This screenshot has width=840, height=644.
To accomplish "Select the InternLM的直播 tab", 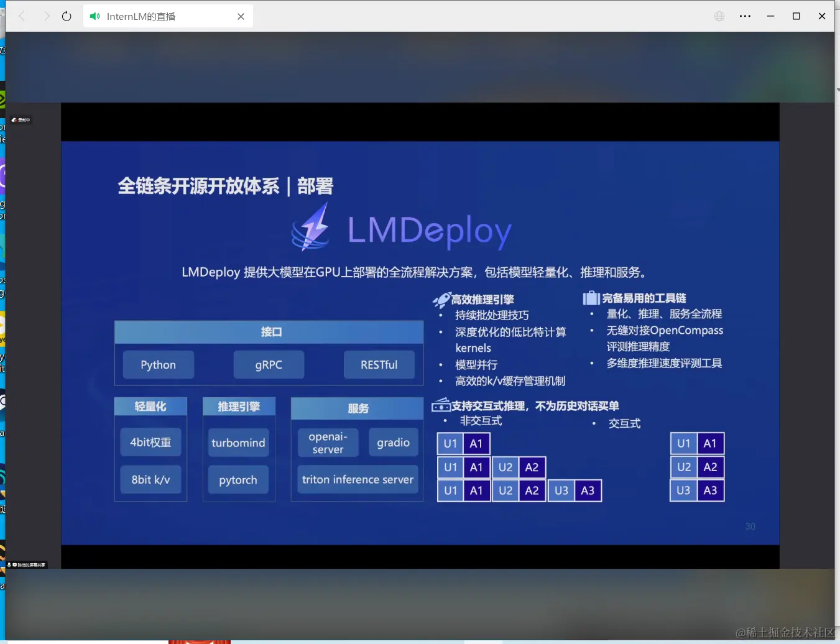I will tap(168, 17).
